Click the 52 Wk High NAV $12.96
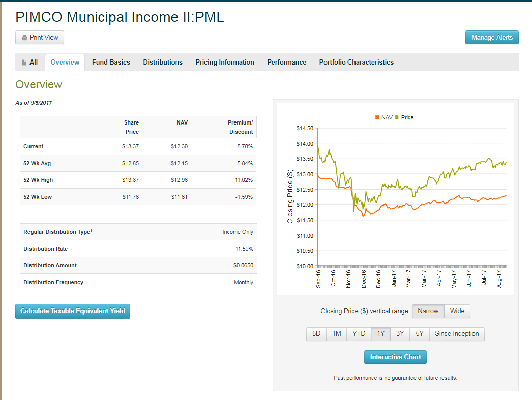The image size is (532, 400). tap(179, 180)
